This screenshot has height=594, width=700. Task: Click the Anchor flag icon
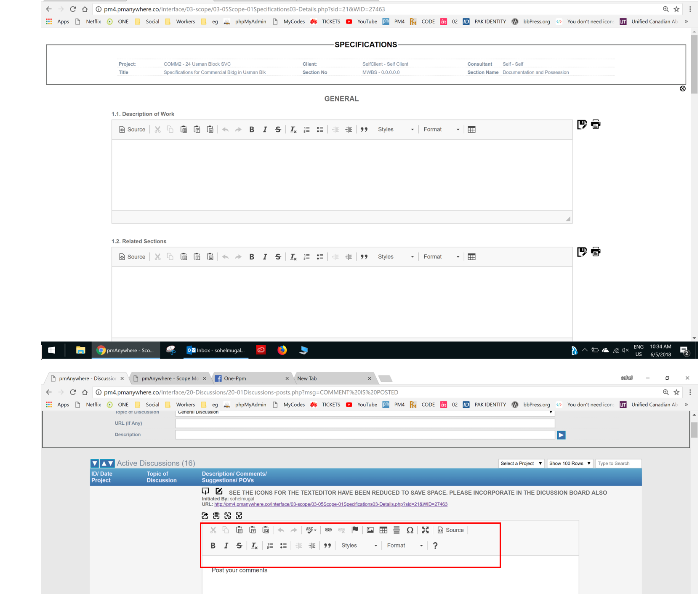(x=355, y=530)
